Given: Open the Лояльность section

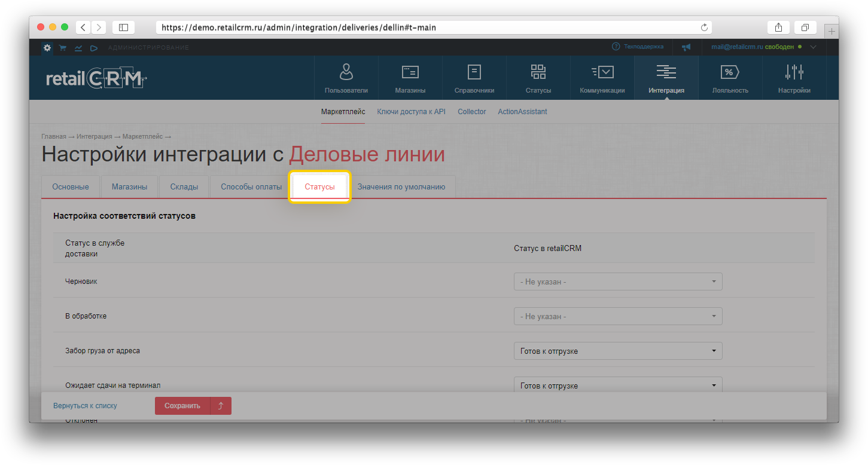Looking at the screenshot, I should [x=730, y=78].
